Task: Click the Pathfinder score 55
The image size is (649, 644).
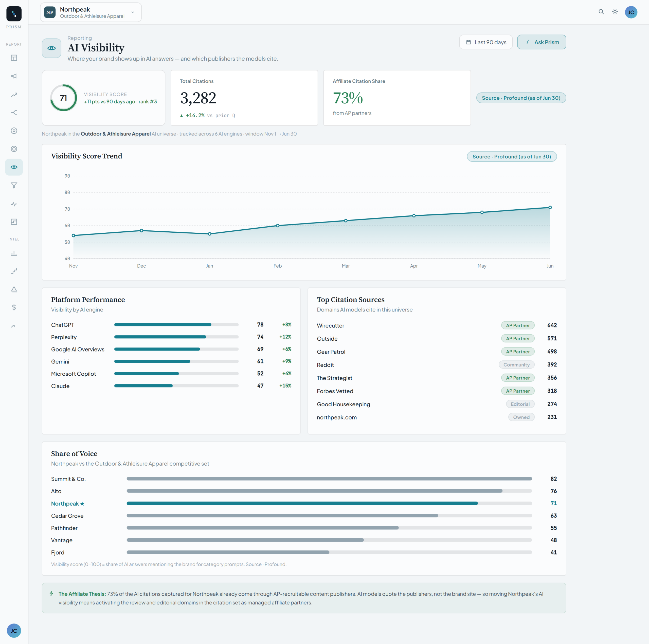Action: (x=554, y=528)
